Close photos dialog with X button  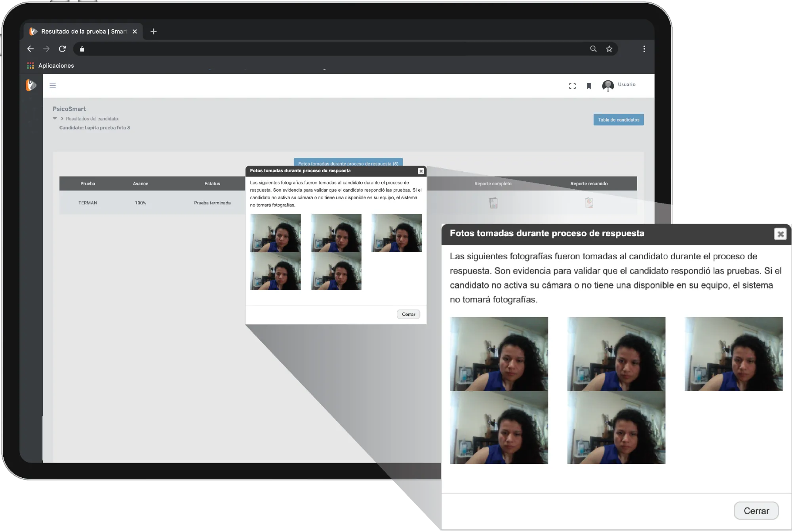pyautogui.click(x=421, y=171)
